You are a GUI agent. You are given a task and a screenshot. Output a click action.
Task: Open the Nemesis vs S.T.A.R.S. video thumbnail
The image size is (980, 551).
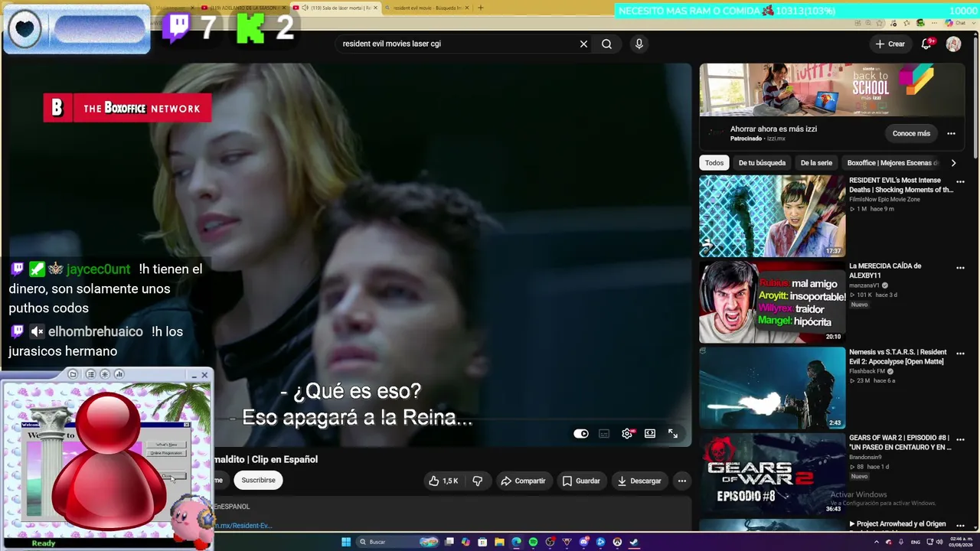click(773, 388)
